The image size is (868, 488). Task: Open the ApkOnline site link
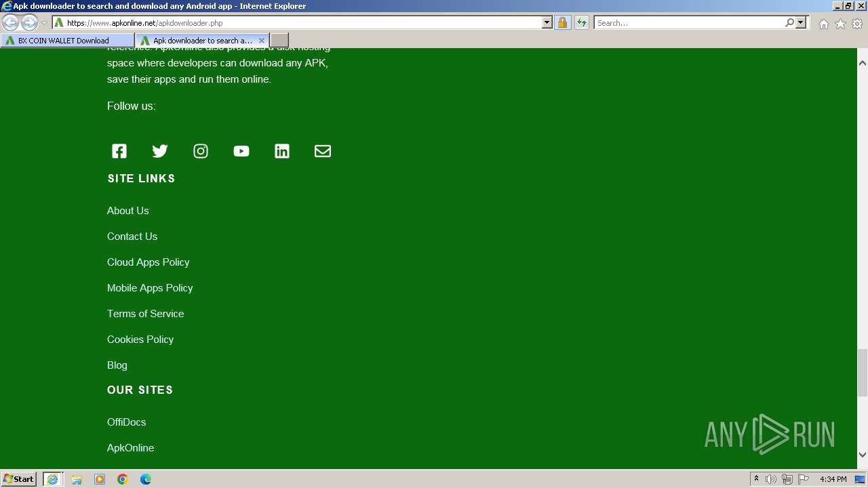coord(130,448)
